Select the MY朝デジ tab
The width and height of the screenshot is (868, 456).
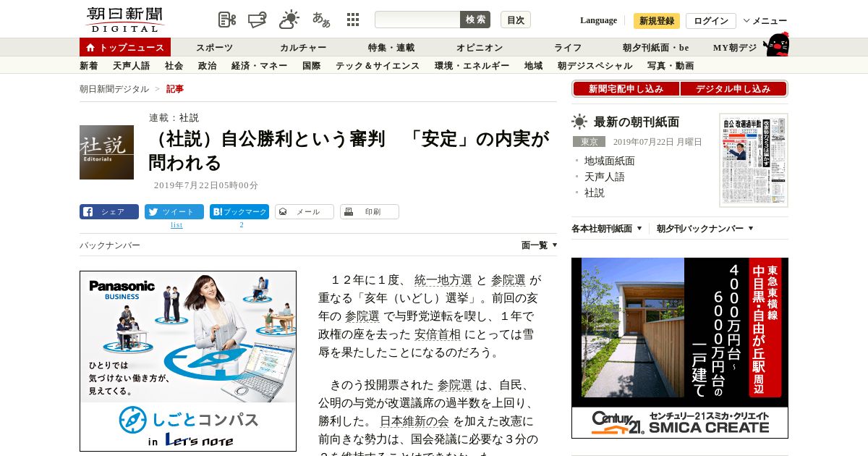tap(735, 48)
